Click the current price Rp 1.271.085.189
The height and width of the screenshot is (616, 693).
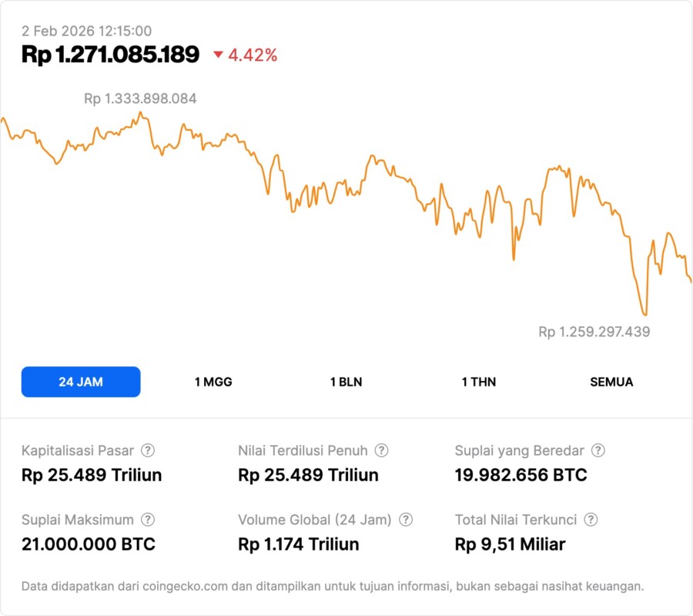point(110,55)
